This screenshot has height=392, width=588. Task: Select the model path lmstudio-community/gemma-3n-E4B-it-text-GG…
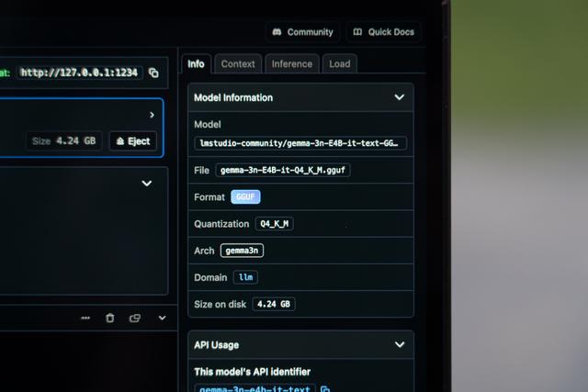point(300,143)
